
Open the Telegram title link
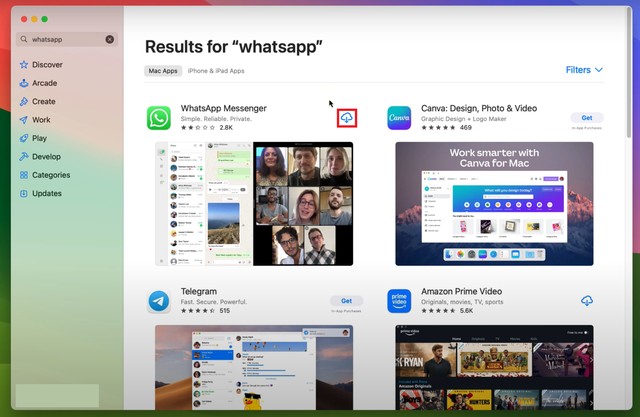coord(199,291)
